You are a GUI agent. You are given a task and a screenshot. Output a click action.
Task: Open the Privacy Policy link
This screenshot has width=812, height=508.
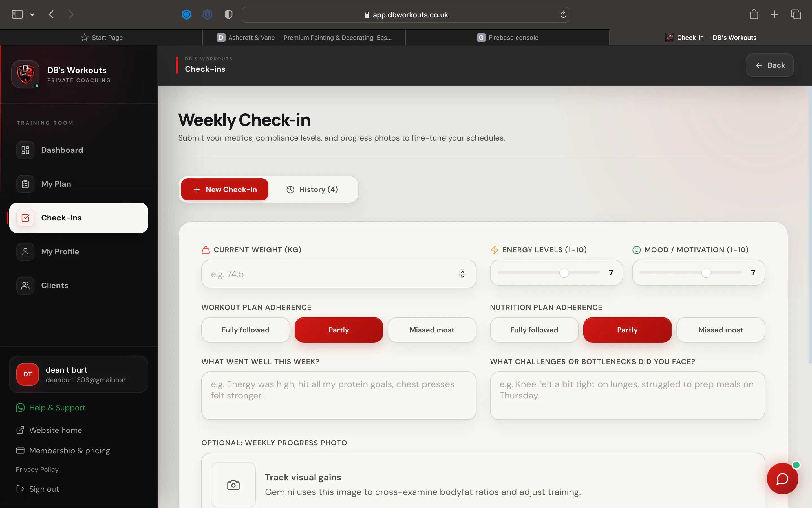[x=37, y=469]
